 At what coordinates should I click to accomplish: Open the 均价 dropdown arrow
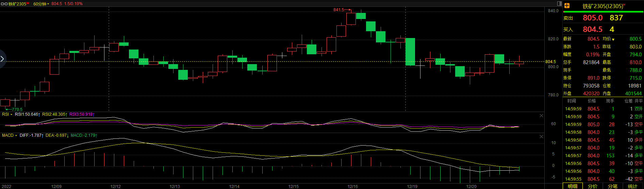pos(613,39)
